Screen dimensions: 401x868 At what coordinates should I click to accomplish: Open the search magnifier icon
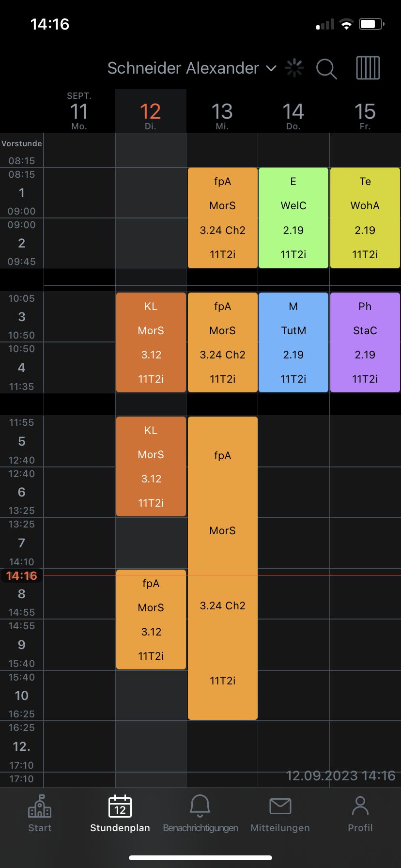point(326,68)
